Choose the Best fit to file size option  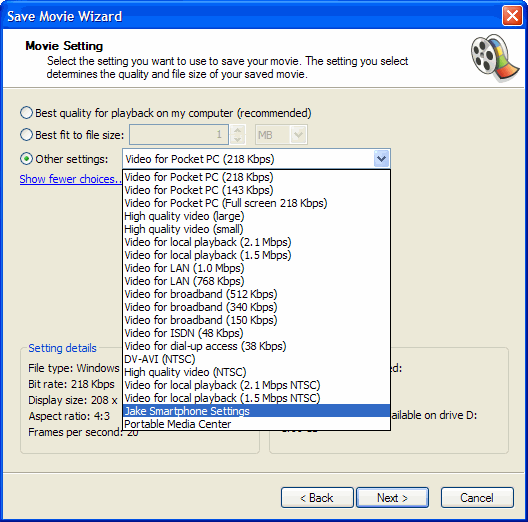[x=26, y=135]
